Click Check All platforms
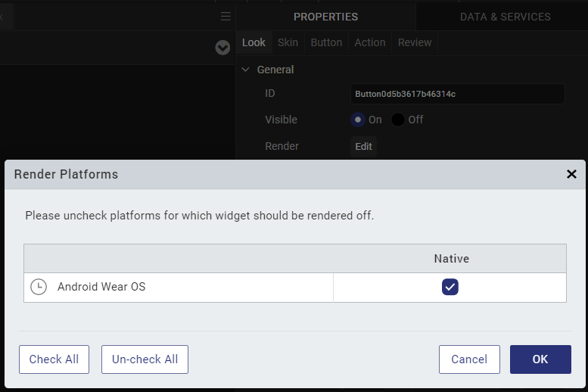The width and height of the screenshot is (588, 392). (x=54, y=359)
